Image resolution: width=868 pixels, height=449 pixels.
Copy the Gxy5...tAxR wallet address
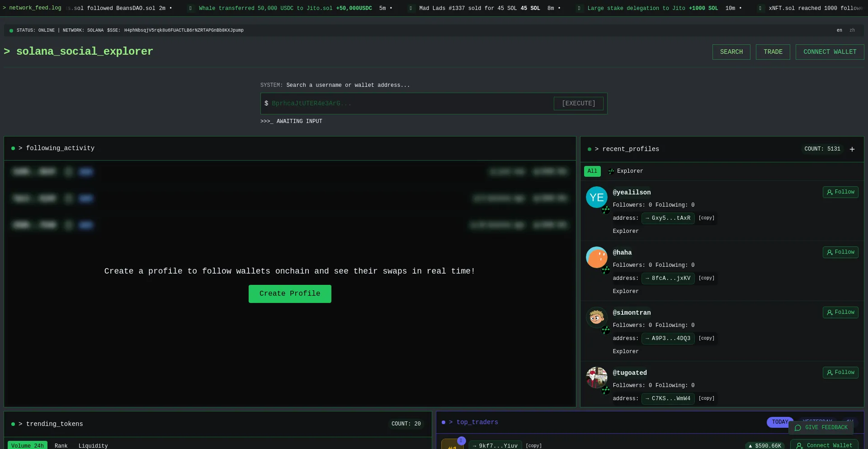click(x=706, y=218)
